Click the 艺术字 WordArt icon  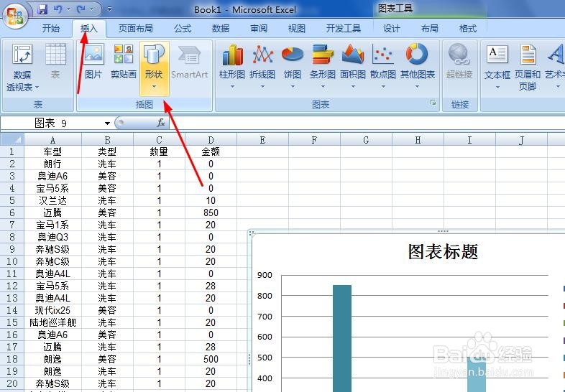tap(555, 54)
